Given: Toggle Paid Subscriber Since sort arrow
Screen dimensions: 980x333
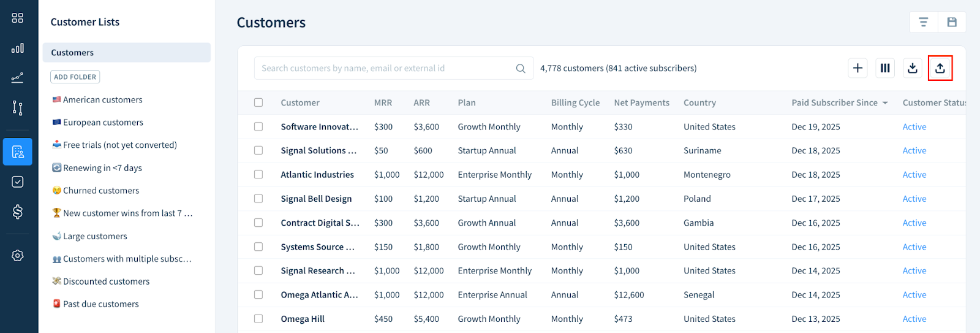Looking at the screenshot, I should 885,103.
